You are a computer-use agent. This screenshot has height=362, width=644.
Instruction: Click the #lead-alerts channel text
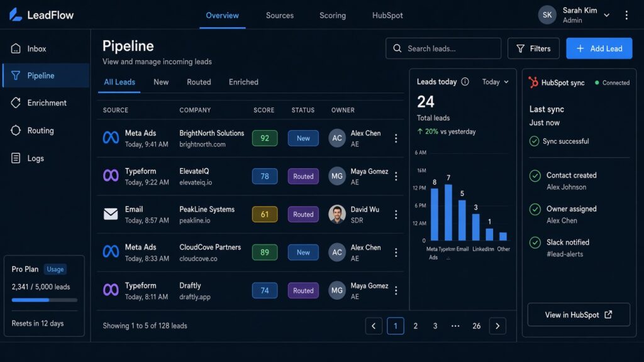(x=565, y=254)
